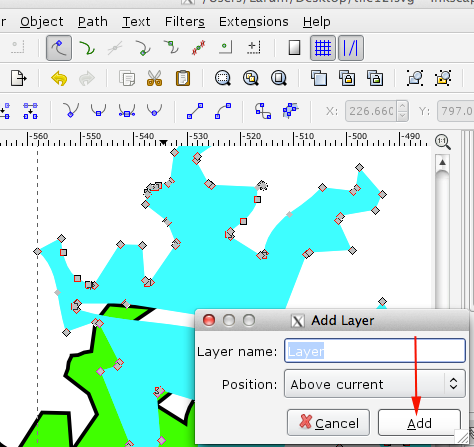The width and height of the screenshot is (474, 447).
Task: Click the vertical scrollbar up arrow
Action: pyautogui.click(x=442, y=163)
